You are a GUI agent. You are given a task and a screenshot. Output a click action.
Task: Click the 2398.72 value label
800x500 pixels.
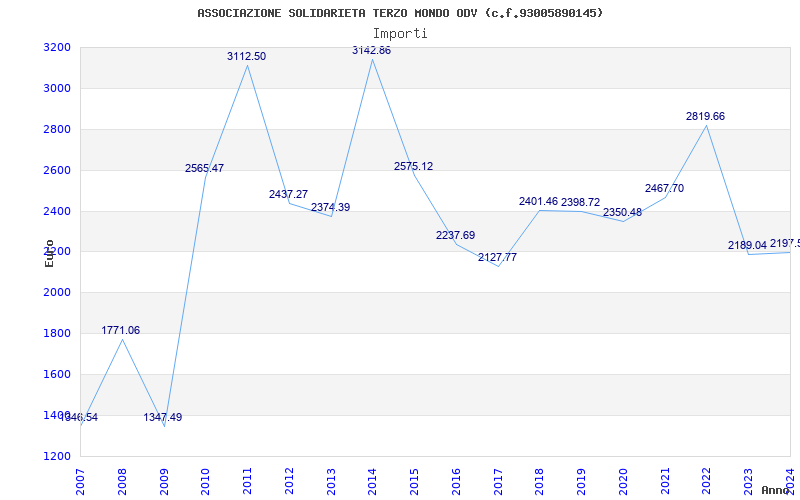click(581, 203)
